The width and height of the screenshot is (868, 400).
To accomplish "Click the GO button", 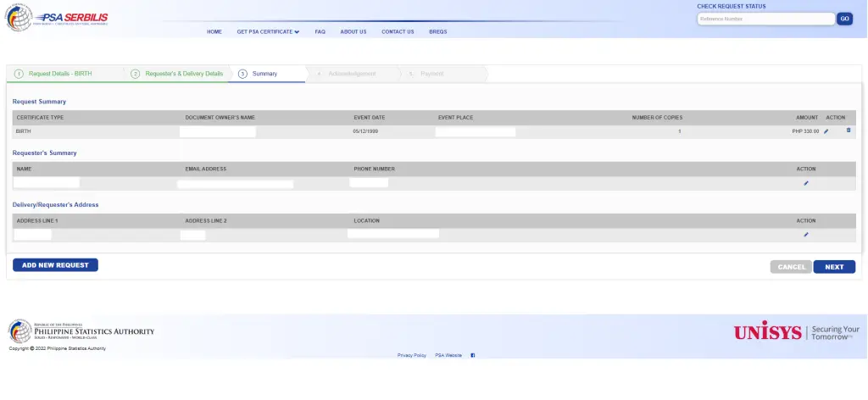I will tap(844, 19).
